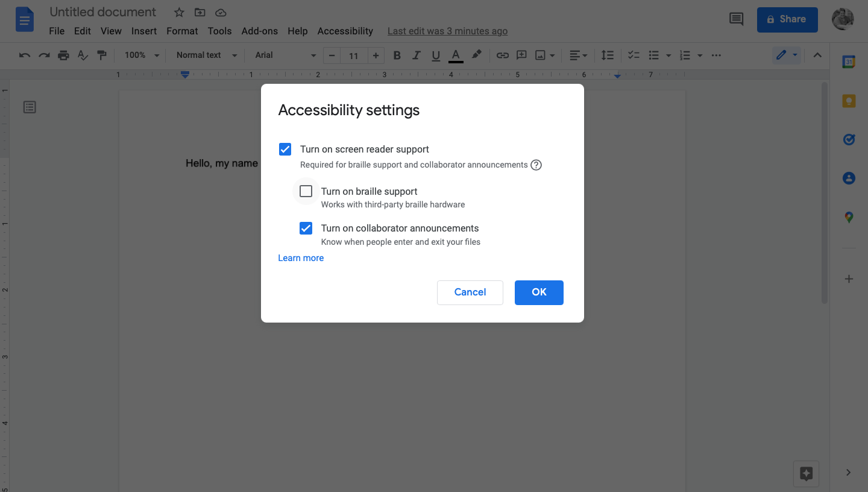Open Google Calendar side panel
Viewport: 868px width, 492px height.
(x=849, y=61)
